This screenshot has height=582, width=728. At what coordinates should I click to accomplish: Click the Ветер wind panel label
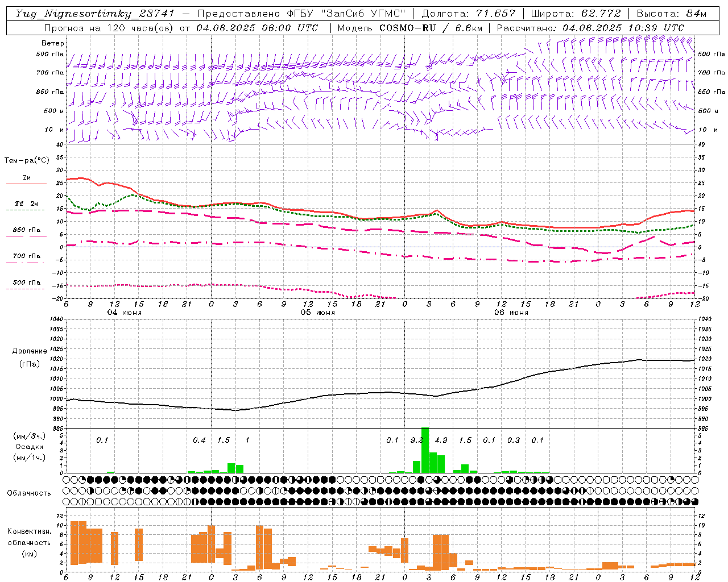(x=53, y=43)
